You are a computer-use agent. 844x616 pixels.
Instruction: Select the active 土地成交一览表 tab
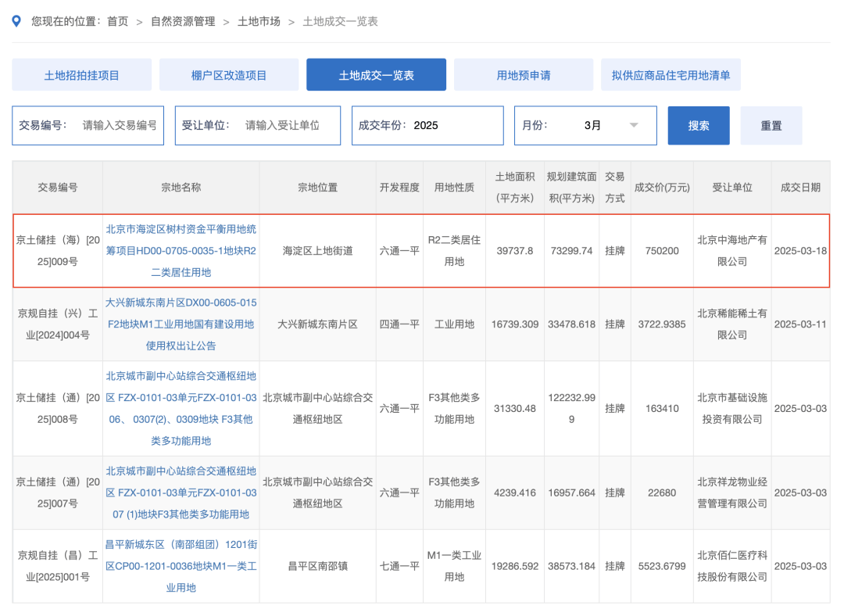point(376,75)
